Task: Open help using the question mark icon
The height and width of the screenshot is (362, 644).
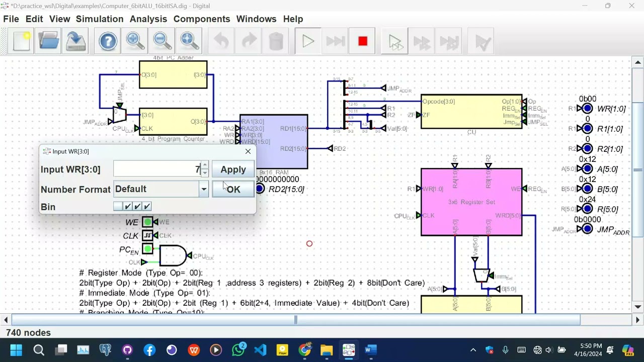Action: click(x=108, y=41)
